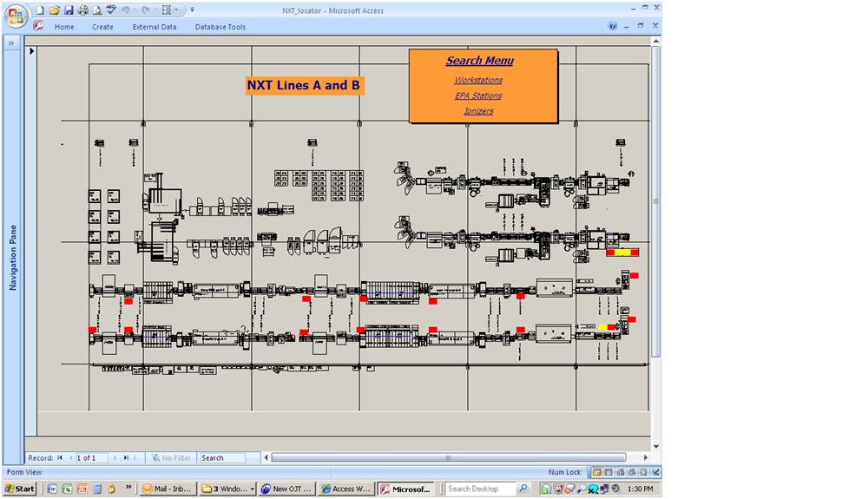
Task: Switch to PivotChart View in the status bar
Action: pos(632,472)
